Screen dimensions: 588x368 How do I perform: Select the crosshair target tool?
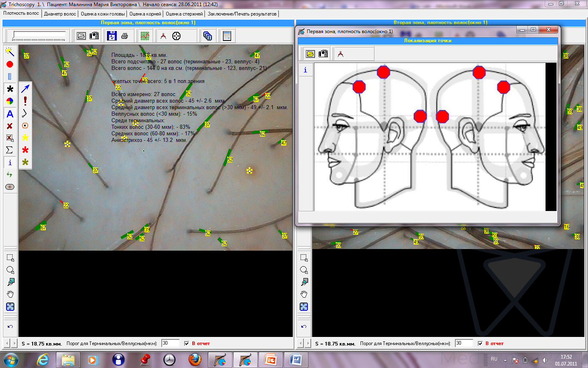click(x=176, y=36)
